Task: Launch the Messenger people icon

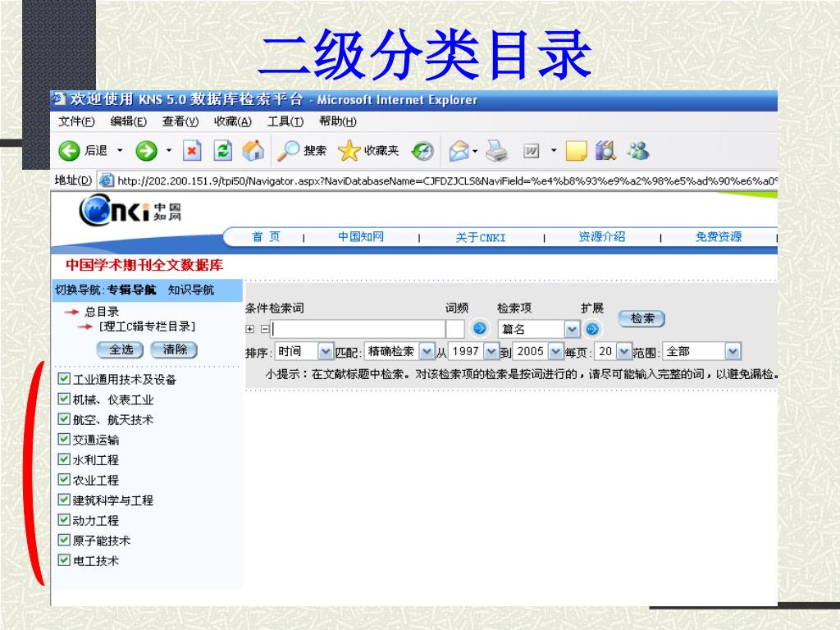Action: pos(638,151)
